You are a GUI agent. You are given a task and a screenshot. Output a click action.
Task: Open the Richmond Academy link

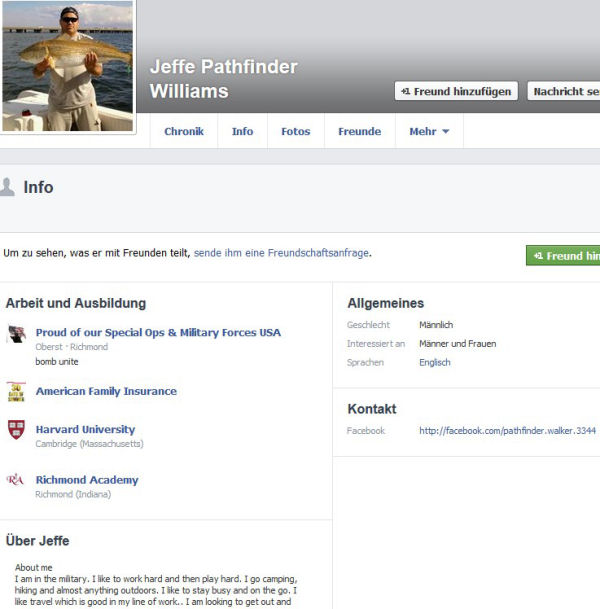87,480
